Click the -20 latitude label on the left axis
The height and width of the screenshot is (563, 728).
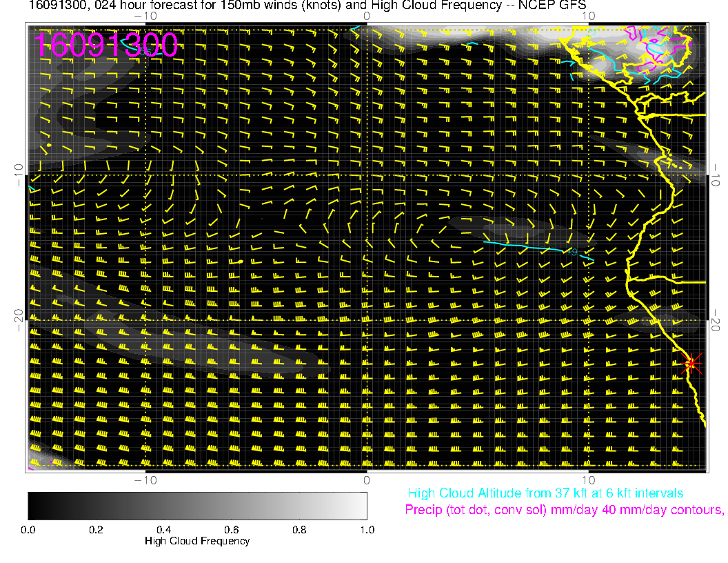coord(19,320)
